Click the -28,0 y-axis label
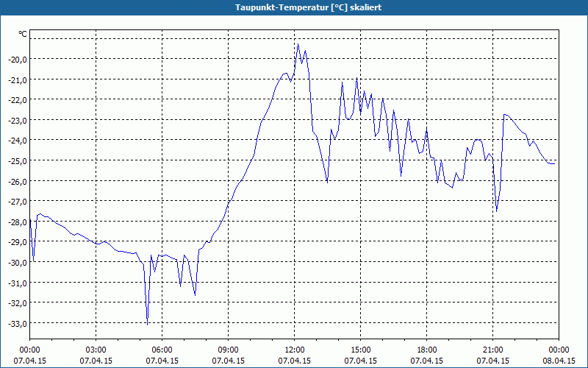This screenshot has width=588, height=368. (19, 222)
